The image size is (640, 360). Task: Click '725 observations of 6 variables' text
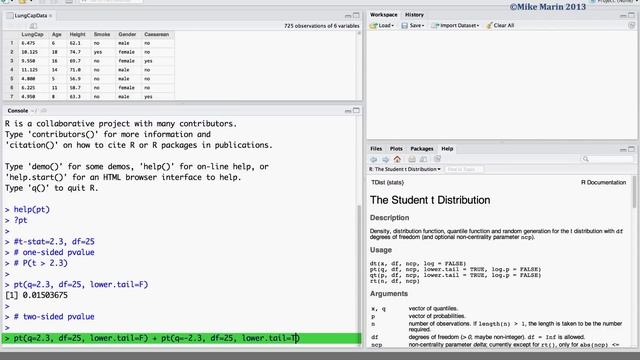click(x=322, y=26)
